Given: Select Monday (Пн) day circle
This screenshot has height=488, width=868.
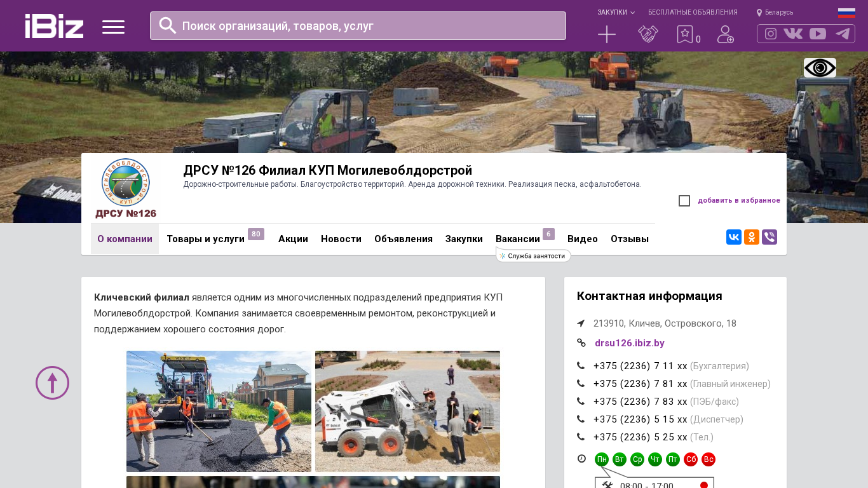Looking at the screenshot, I should (x=602, y=459).
